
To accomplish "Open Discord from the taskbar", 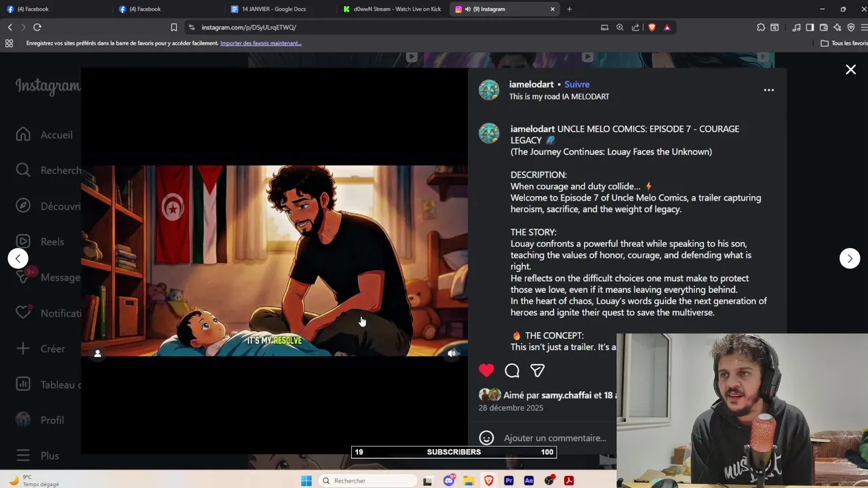I will tap(449, 481).
